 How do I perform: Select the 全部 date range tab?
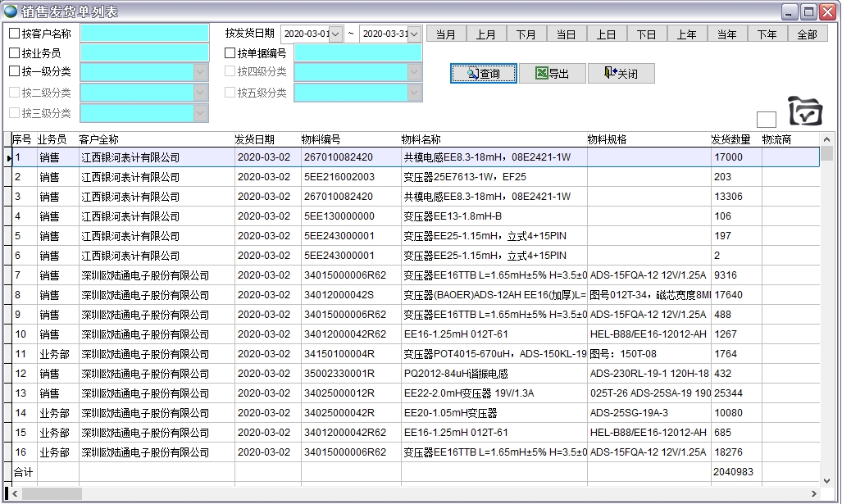coord(807,34)
